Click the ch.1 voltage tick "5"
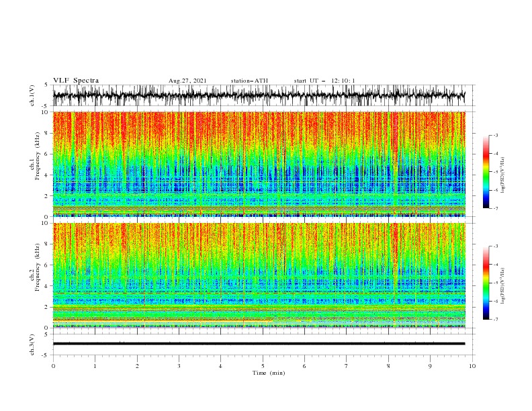The image size is (532, 411). [x=46, y=85]
